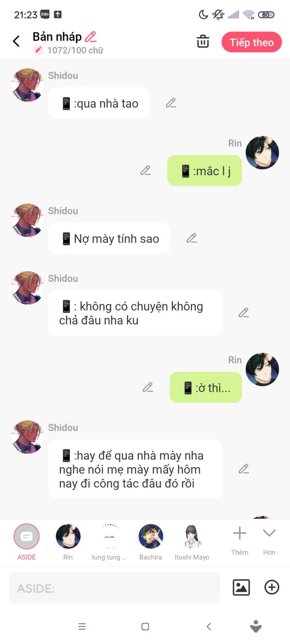Edit the 'qua nhà tao' message
290x644 pixels.
pos(171,103)
